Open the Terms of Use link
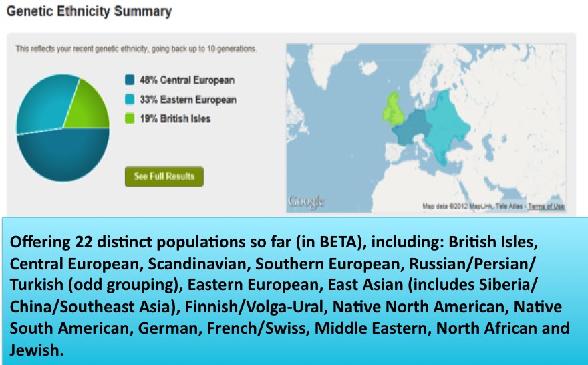The width and height of the screenshot is (588, 365). point(546,207)
